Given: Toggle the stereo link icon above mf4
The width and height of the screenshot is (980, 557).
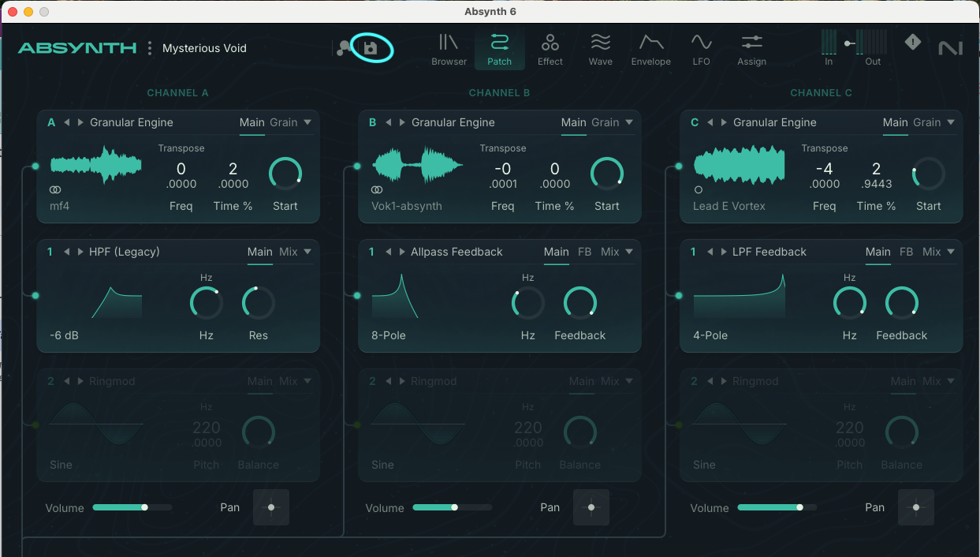Looking at the screenshot, I should click(x=55, y=190).
